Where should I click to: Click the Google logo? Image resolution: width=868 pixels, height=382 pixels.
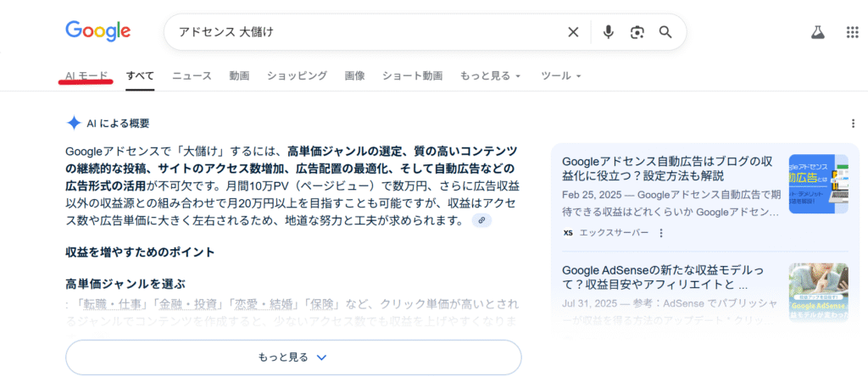pos(98,31)
